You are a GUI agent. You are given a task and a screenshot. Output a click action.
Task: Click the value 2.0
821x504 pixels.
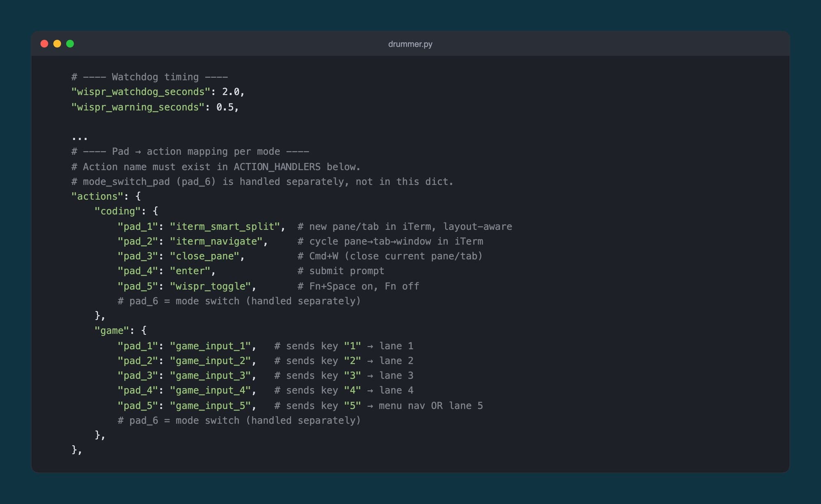tap(231, 92)
